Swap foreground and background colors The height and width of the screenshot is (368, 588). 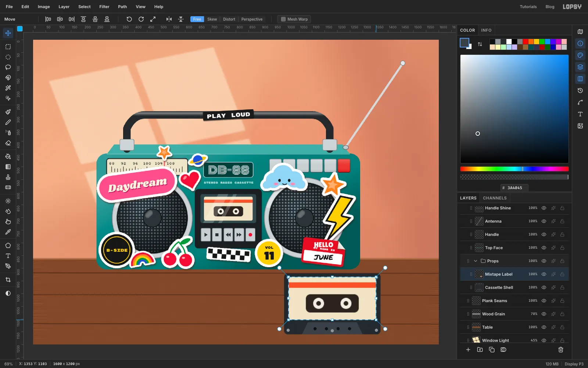(x=480, y=44)
